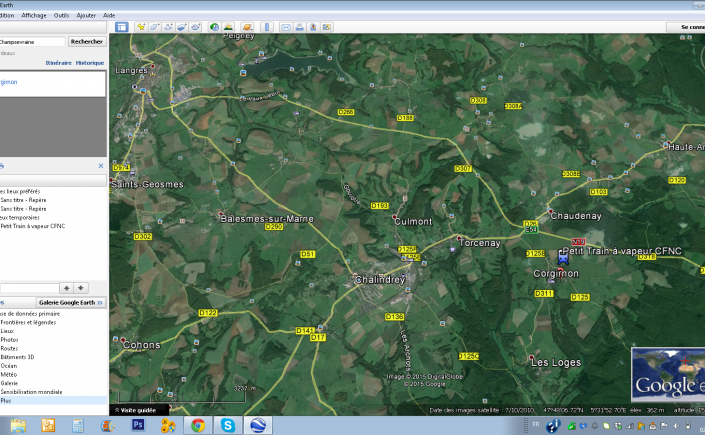Add a placemark with the pushpin icon
Image resolution: width=705 pixels, height=435 pixels.
[142, 26]
